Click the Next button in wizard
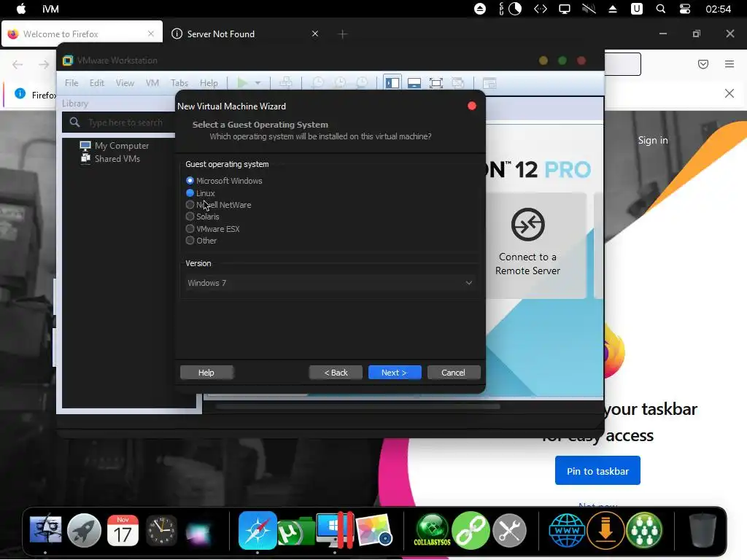 pyautogui.click(x=395, y=373)
